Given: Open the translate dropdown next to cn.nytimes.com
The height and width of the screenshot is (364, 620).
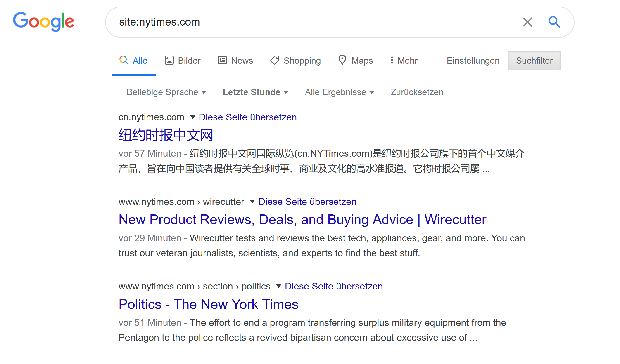Looking at the screenshot, I should pyautogui.click(x=193, y=117).
